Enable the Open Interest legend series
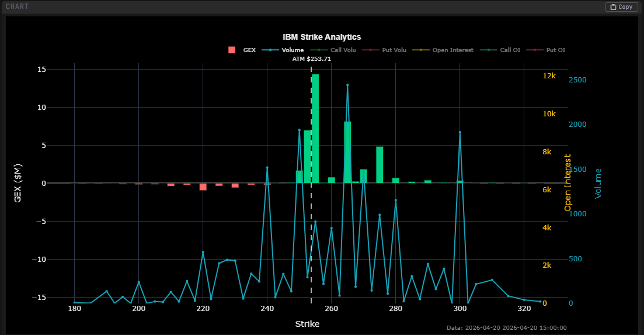 443,50
